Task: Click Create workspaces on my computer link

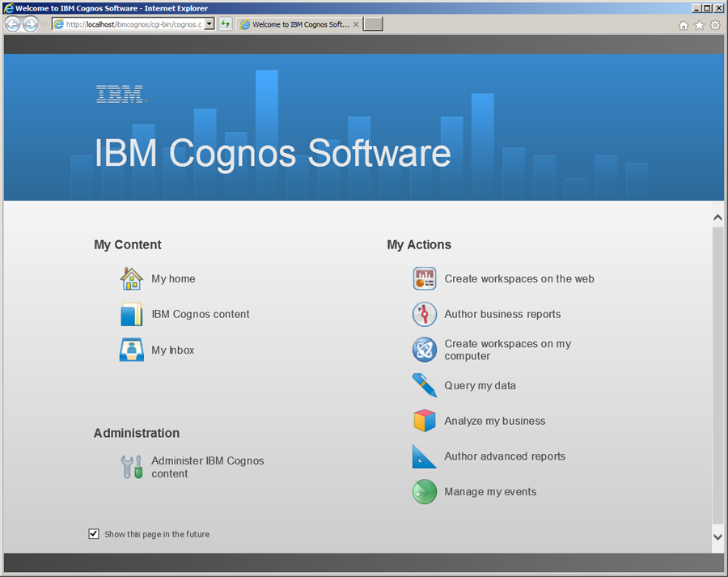Action: click(x=508, y=350)
